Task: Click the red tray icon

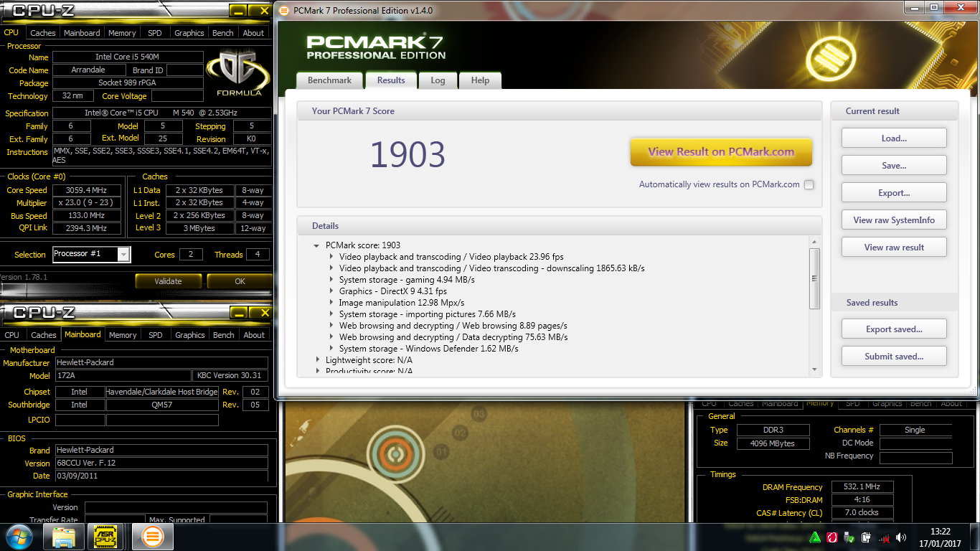Action: [x=832, y=537]
